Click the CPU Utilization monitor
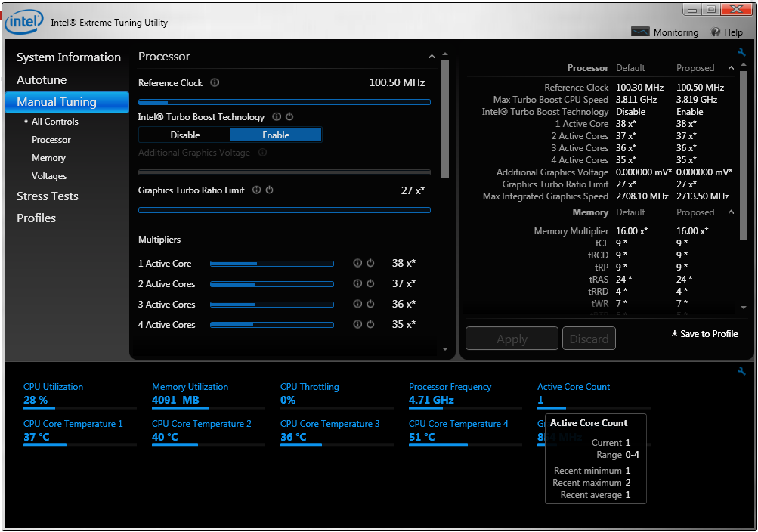 pos(80,395)
